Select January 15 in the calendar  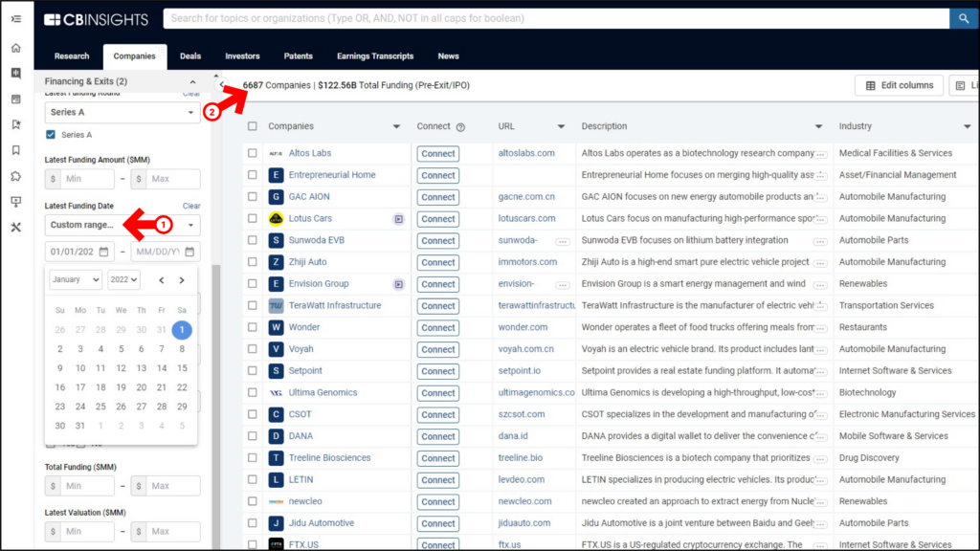(x=182, y=368)
